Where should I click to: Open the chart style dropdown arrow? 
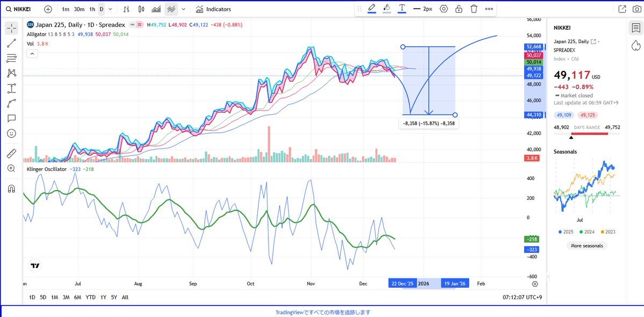[184, 9]
